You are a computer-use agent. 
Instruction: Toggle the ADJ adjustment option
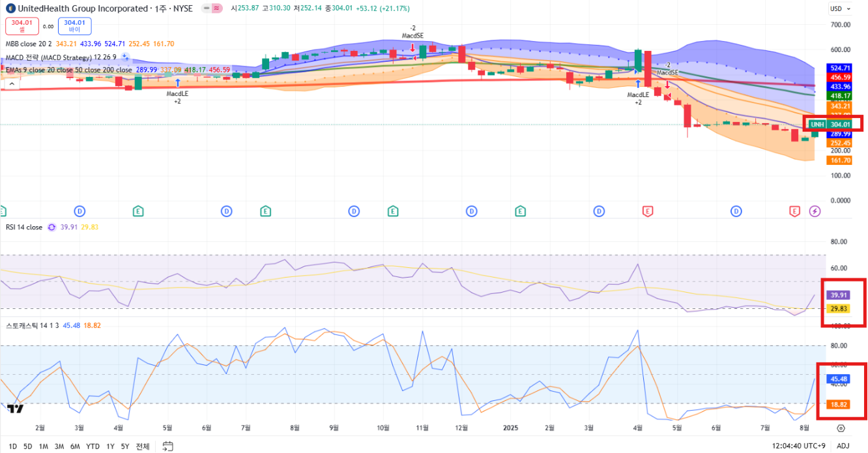tap(843, 446)
